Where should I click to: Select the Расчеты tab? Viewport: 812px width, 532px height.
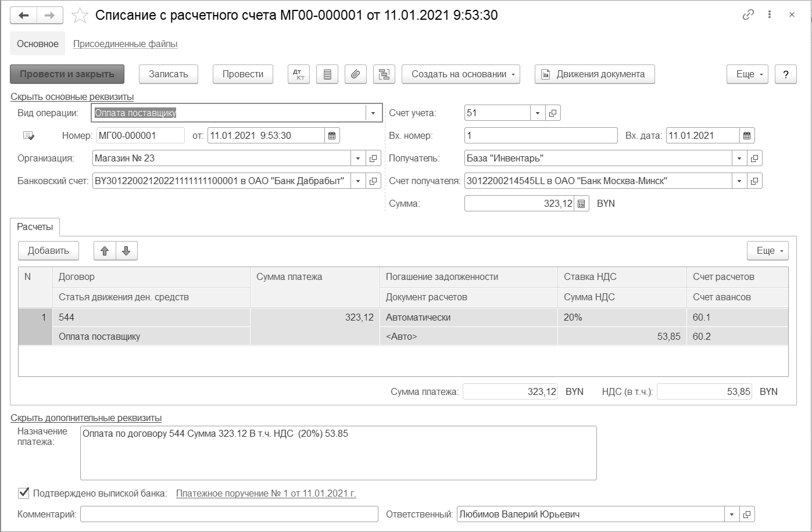35,227
